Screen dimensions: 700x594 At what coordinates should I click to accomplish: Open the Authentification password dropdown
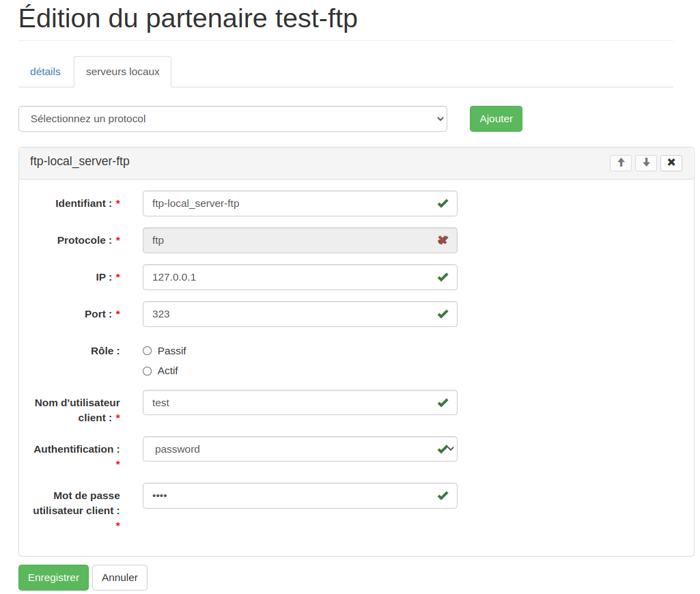(300, 449)
